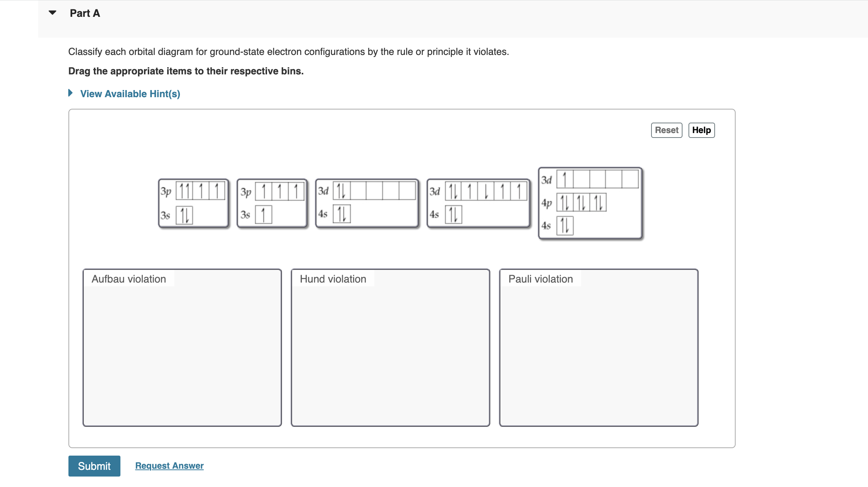Viewport: 868px width, 487px height.
Task: Click the Aufbau violation bin label
Action: point(129,279)
